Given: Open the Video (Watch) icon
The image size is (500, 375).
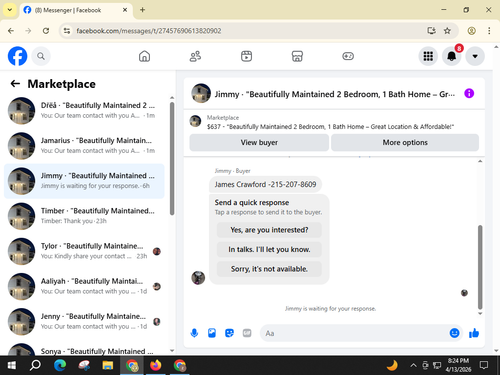Looking at the screenshot, I should [246, 56].
